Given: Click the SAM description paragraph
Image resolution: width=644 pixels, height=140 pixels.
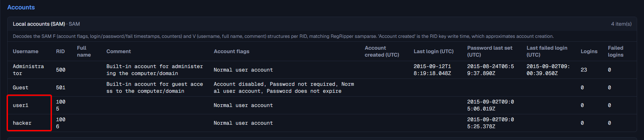Looking at the screenshot, I should pos(283,36).
